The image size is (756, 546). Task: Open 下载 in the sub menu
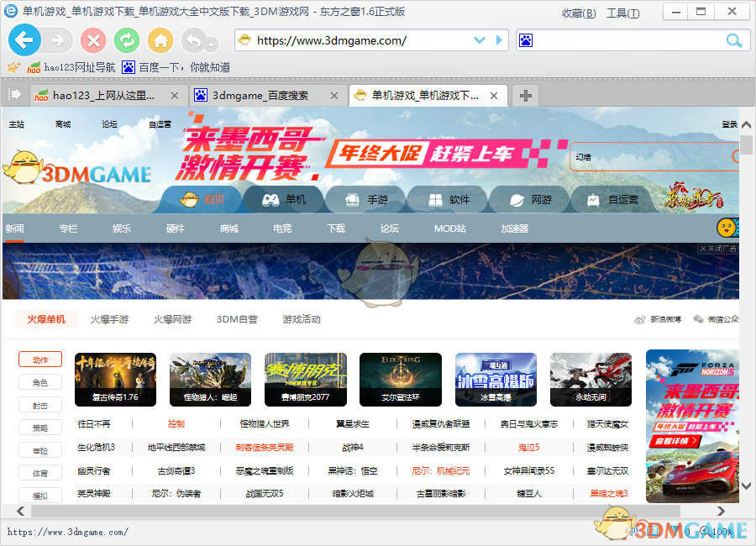[336, 228]
